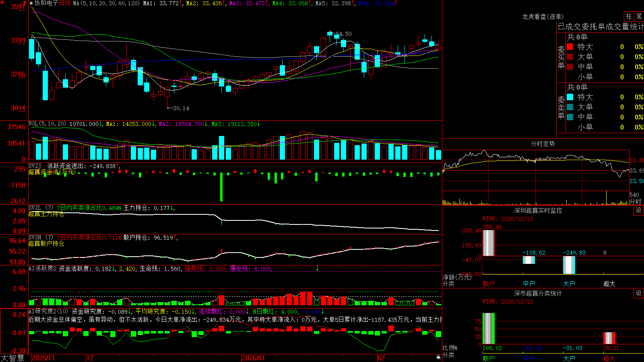
Task: Click the 超大 38.21 ratio bar
Action: tap(609, 338)
